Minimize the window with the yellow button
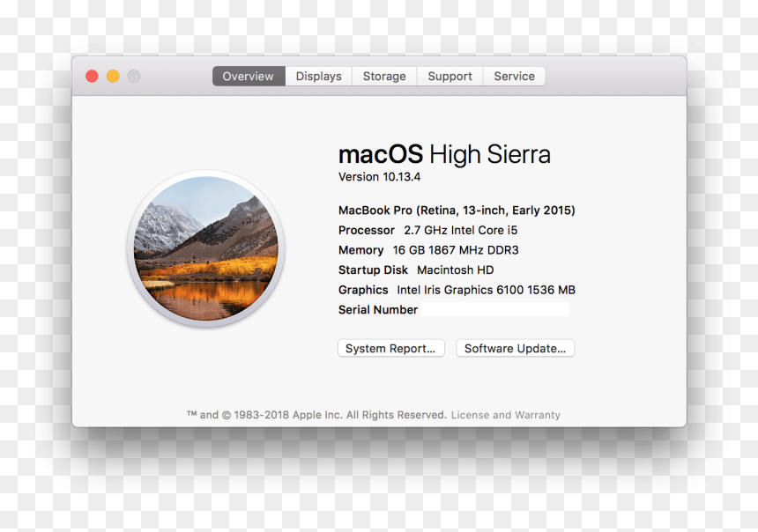 click(x=113, y=77)
